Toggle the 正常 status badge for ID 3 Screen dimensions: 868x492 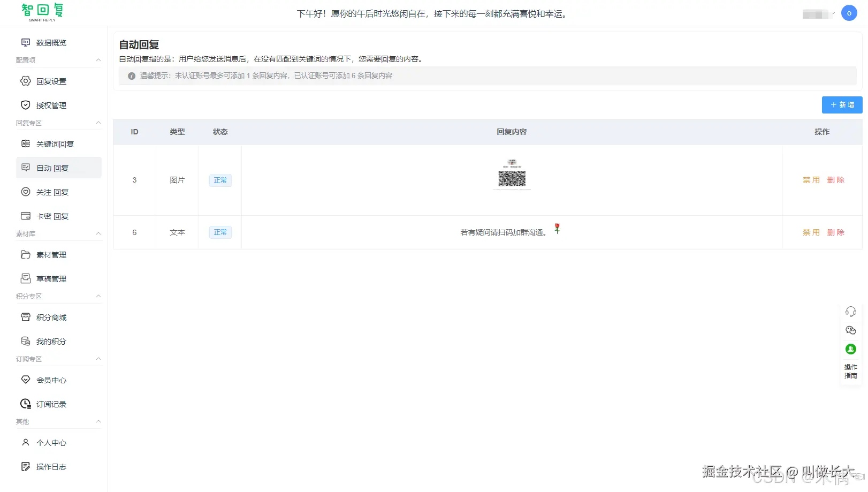point(220,180)
